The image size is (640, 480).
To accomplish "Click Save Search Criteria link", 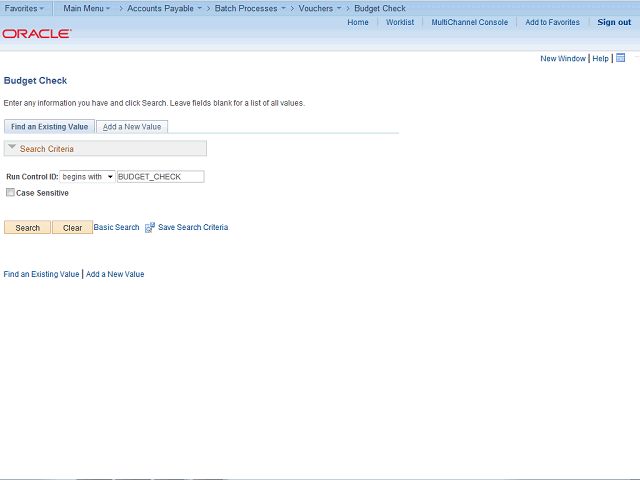I will tap(193, 227).
